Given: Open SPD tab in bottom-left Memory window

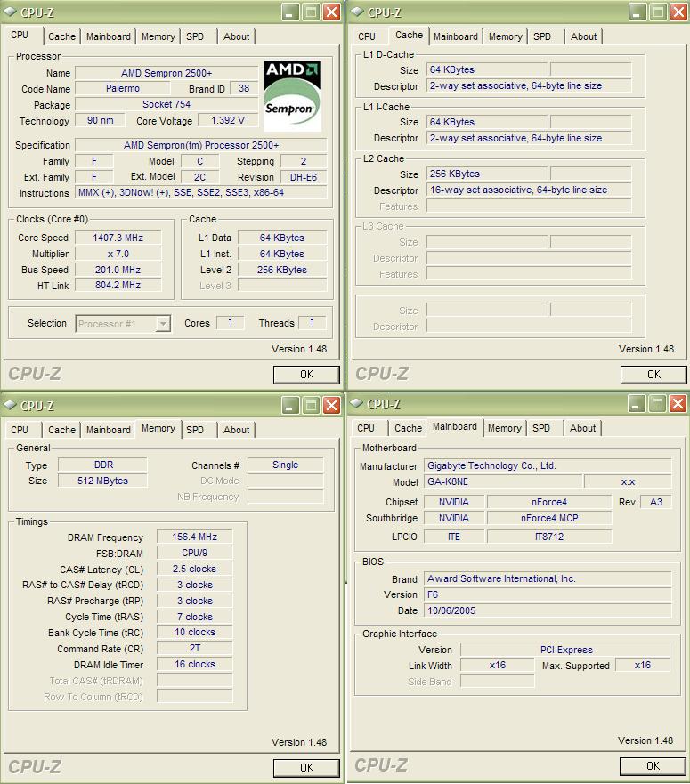Looking at the screenshot, I should pyautogui.click(x=195, y=430).
